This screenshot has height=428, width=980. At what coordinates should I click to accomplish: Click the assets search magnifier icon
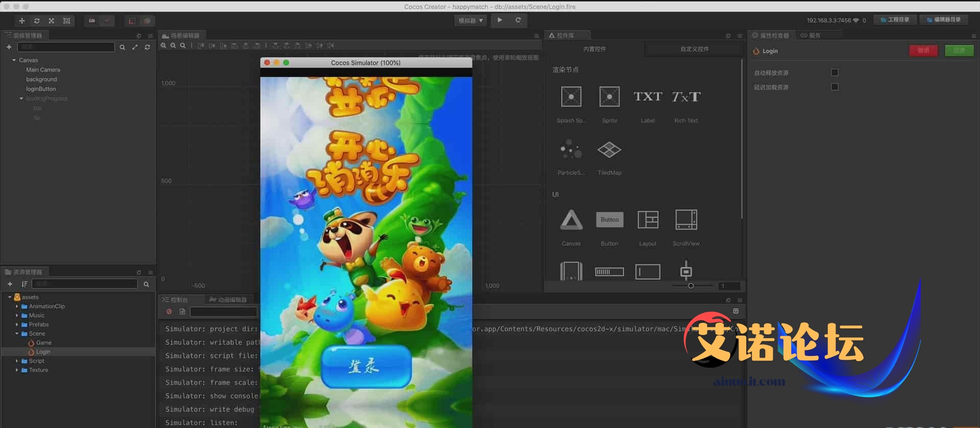click(146, 284)
